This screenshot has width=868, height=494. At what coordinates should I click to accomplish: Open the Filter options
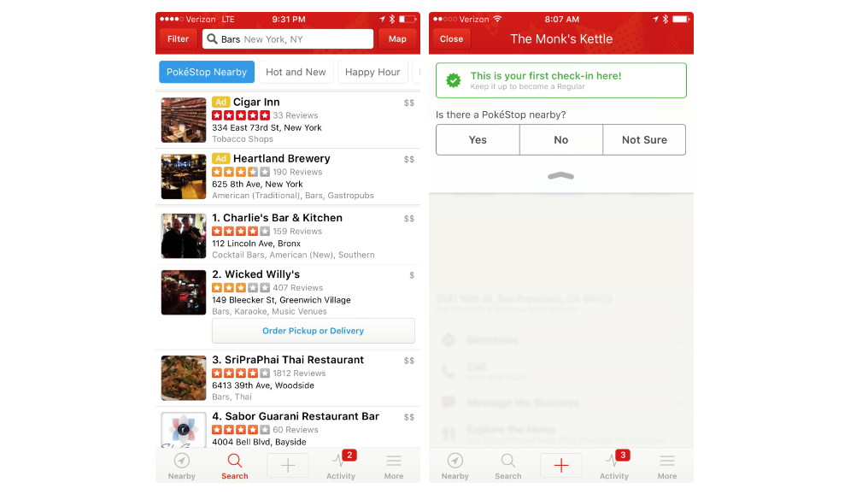[178, 39]
